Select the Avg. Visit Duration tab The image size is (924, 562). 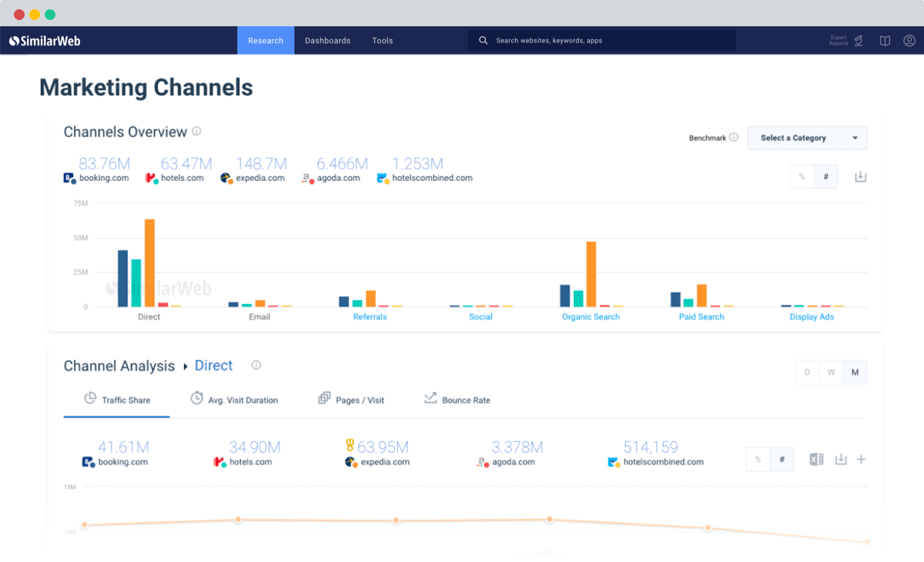(234, 400)
